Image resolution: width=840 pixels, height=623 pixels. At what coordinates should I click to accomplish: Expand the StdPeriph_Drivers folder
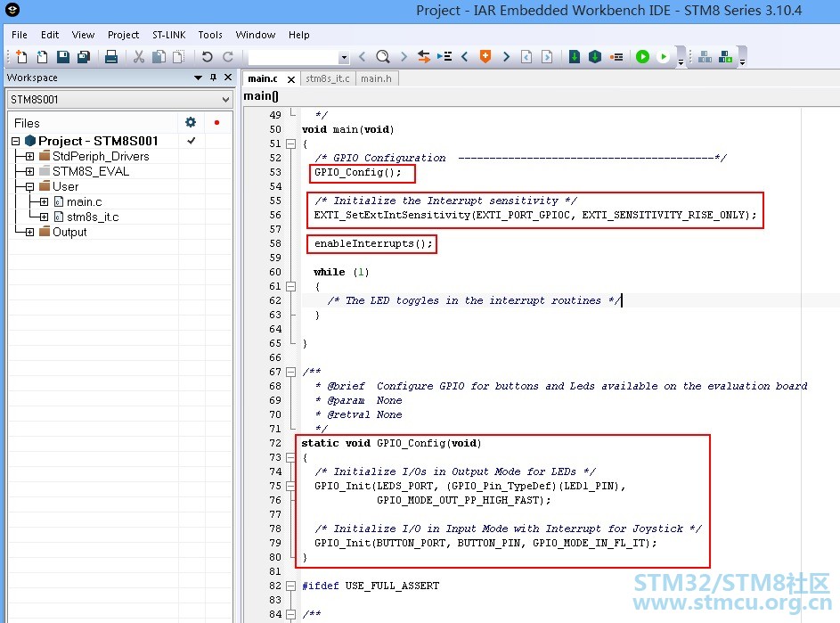[x=29, y=156]
